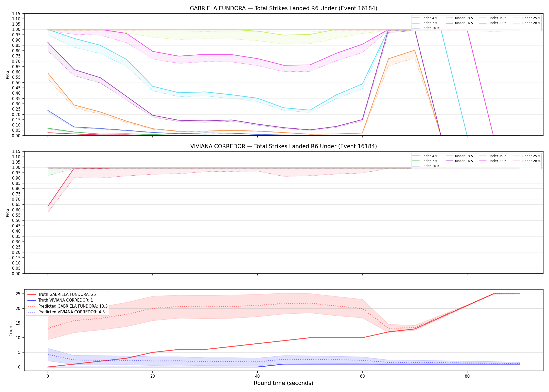
Task: Click 'under 25.5' legend entry in Fundora chart
Action: (x=527, y=18)
